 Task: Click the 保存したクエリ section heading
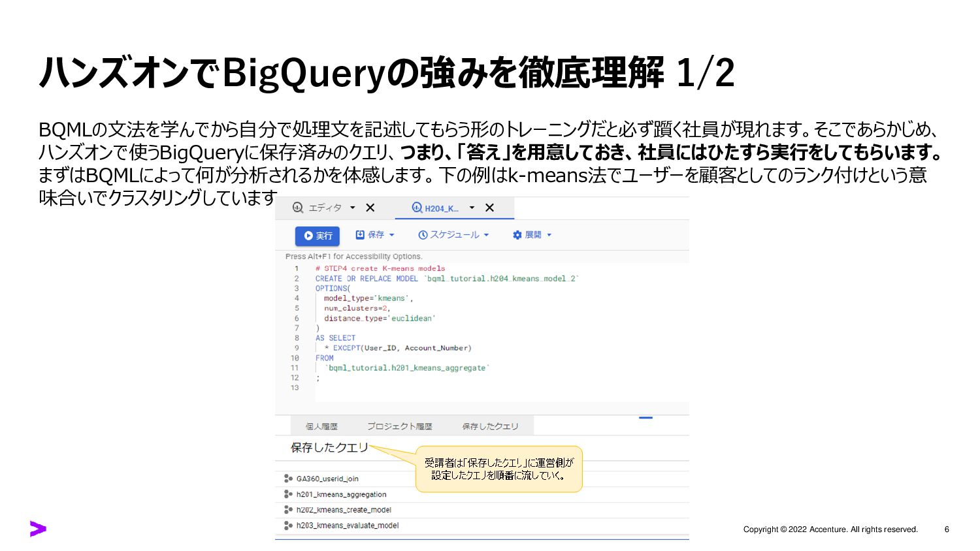click(x=329, y=447)
